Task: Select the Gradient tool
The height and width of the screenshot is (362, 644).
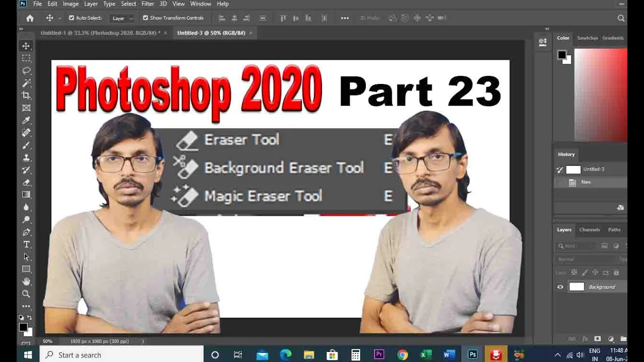Action: 26,195
